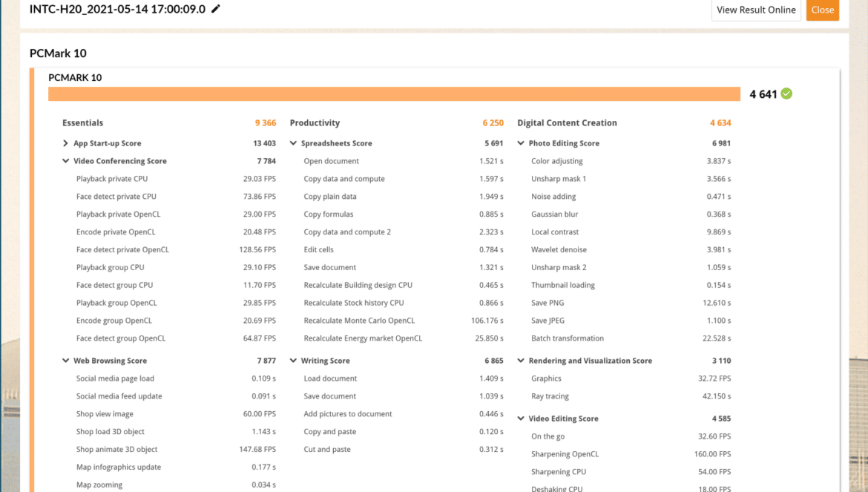The height and width of the screenshot is (492, 868).
Task: Click the overall score 4 641
Action: pyautogui.click(x=763, y=94)
